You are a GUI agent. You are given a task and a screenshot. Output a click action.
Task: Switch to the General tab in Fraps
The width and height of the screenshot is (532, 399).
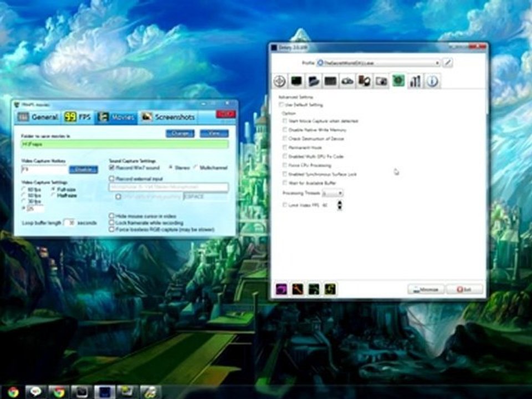pyautogui.click(x=38, y=117)
